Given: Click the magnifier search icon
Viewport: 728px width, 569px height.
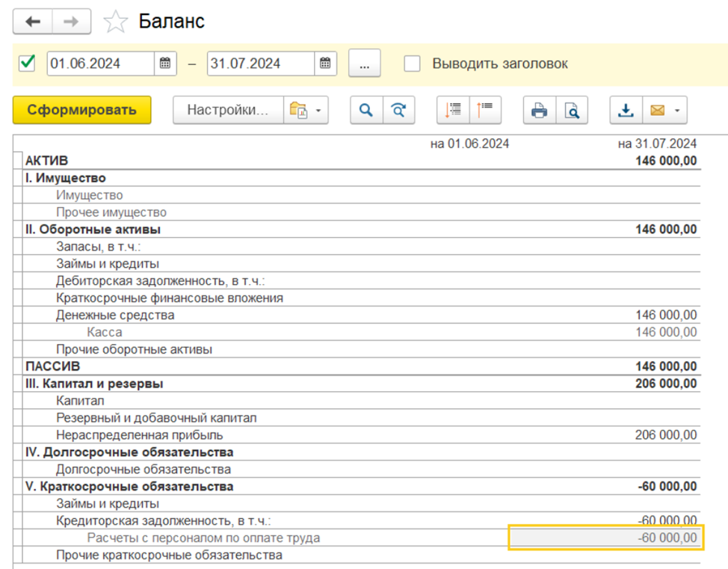Looking at the screenshot, I should (366, 111).
